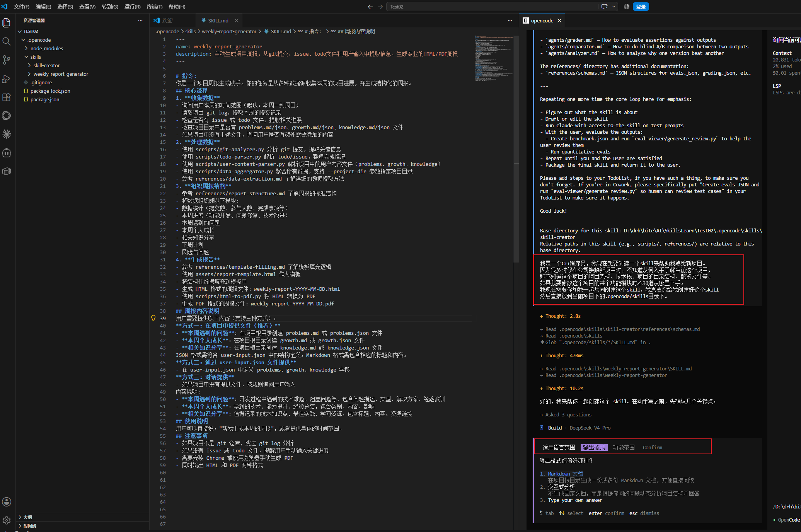
Task: Open the container box icon in activity bar
Action: [7, 171]
